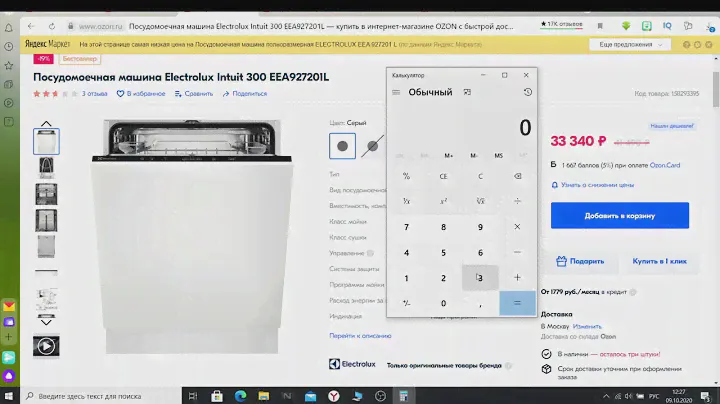Play the product video thumbnail

click(46, 345)
